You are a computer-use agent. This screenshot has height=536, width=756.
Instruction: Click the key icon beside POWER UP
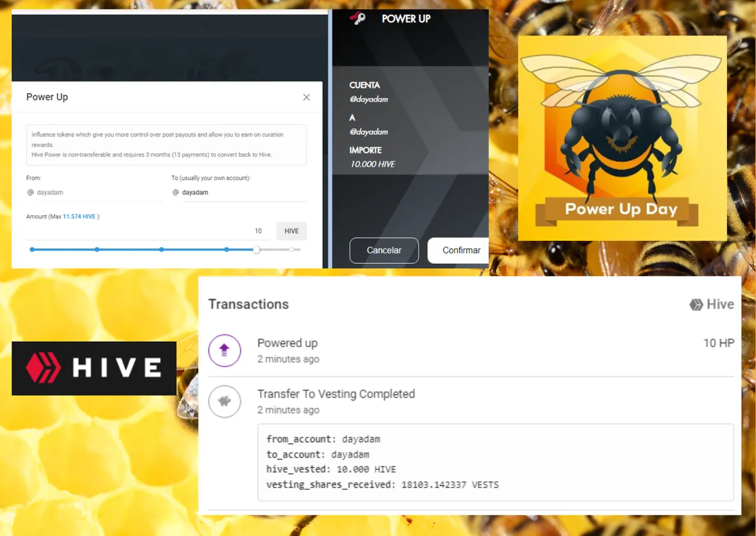point(357,18)
